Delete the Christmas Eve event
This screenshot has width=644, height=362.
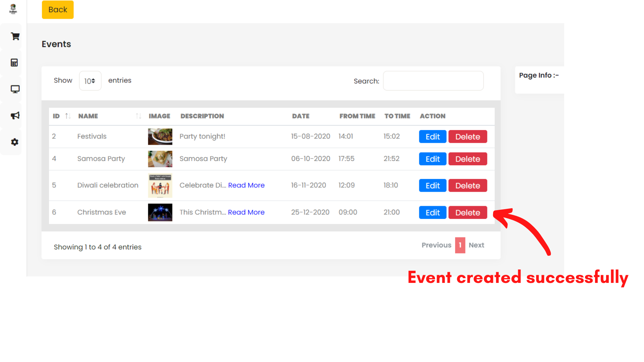(x=467, y=213)
